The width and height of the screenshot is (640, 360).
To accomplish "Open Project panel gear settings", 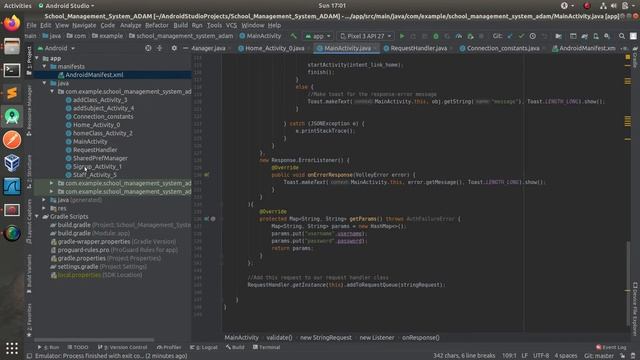I will tap(174, 48).
